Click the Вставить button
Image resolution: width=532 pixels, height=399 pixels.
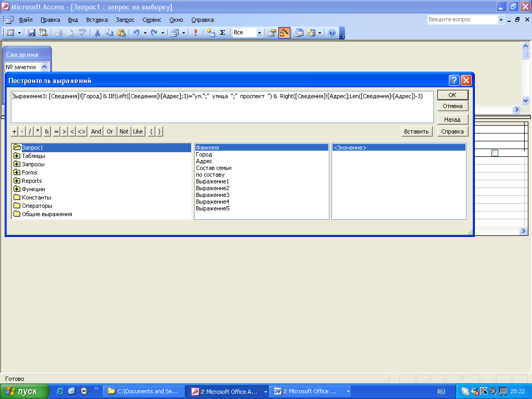[417, 131]
